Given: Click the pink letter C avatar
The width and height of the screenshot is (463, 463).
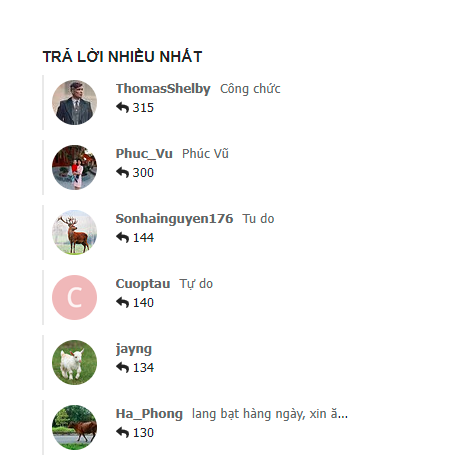Looking at the screenshot, I should tap(74, 297).
